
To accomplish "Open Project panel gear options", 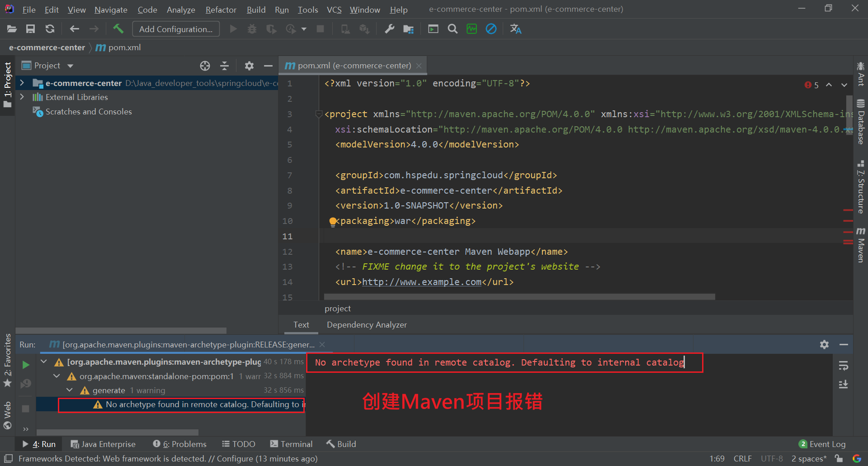I will (x=249, y=66).
